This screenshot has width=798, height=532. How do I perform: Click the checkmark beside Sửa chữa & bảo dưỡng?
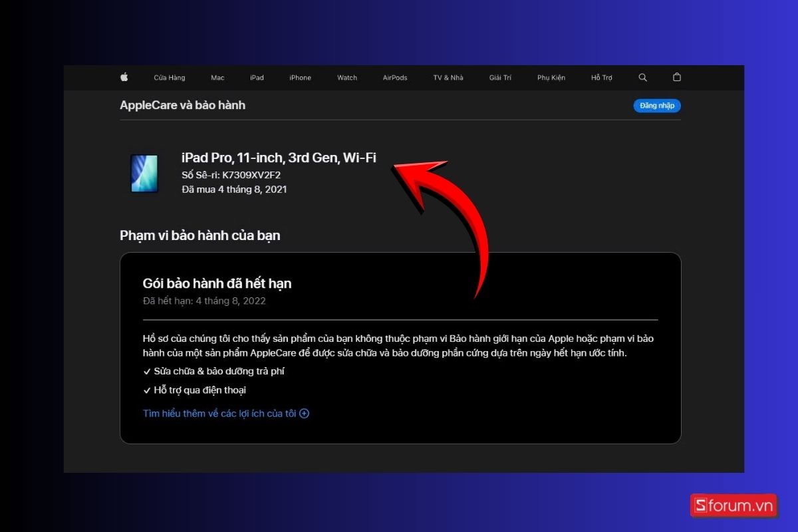147,371
